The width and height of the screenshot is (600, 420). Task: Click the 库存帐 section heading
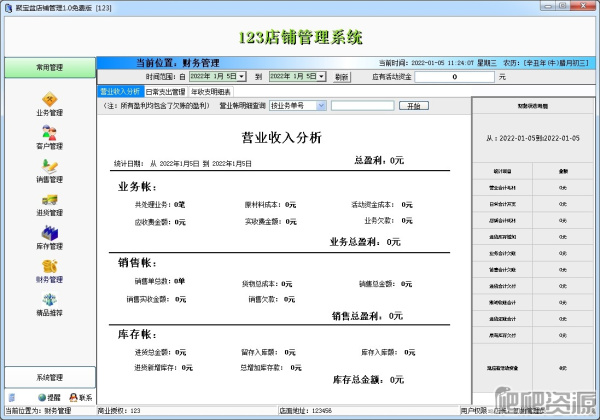[x=137, y=334]
